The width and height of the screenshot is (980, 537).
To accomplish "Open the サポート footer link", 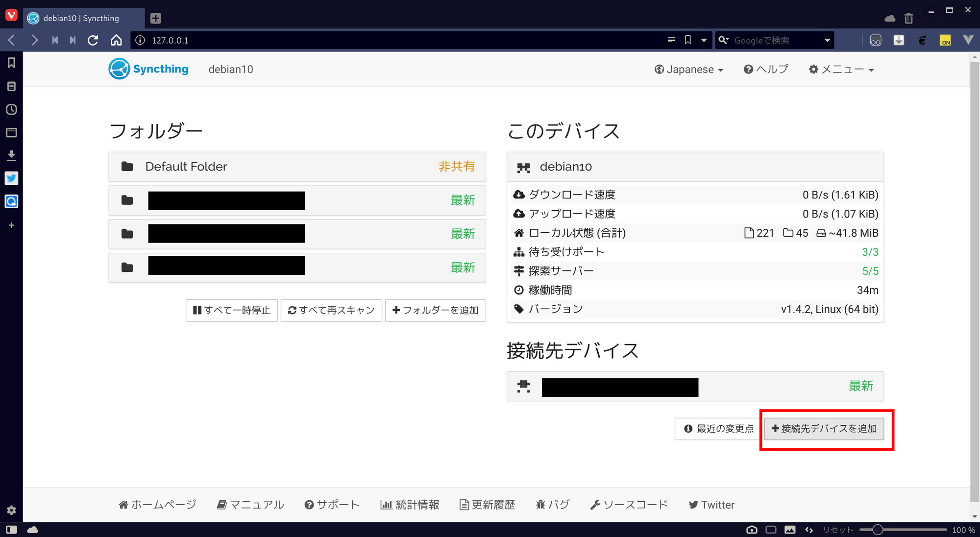I will [332, 505].
